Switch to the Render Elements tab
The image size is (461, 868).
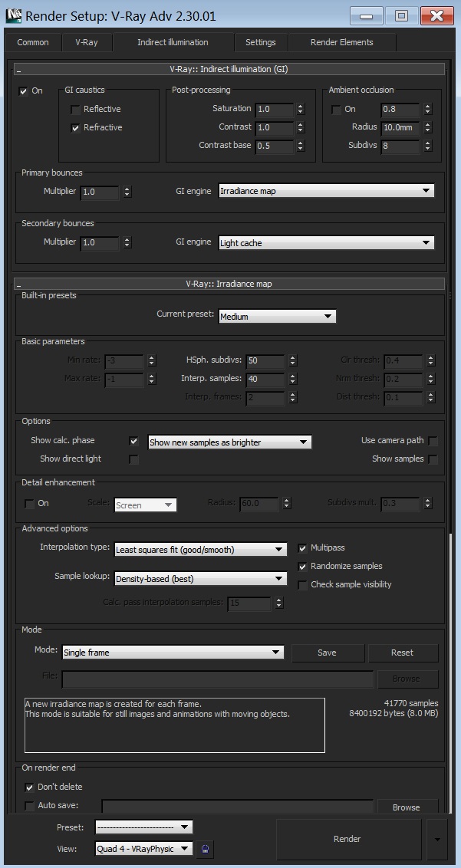342,42
